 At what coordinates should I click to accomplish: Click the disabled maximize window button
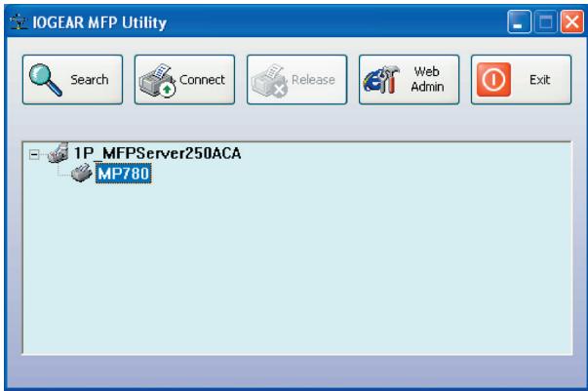[x=545, y=22]
